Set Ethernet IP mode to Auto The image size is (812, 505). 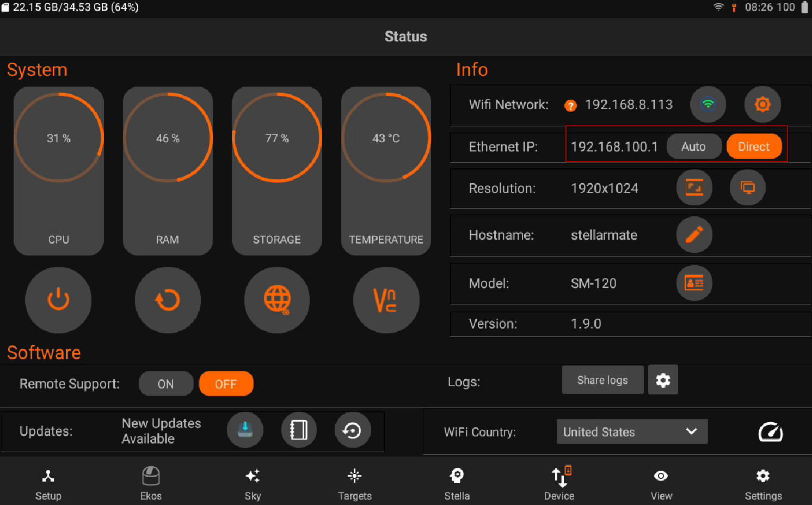click(693, 147)
